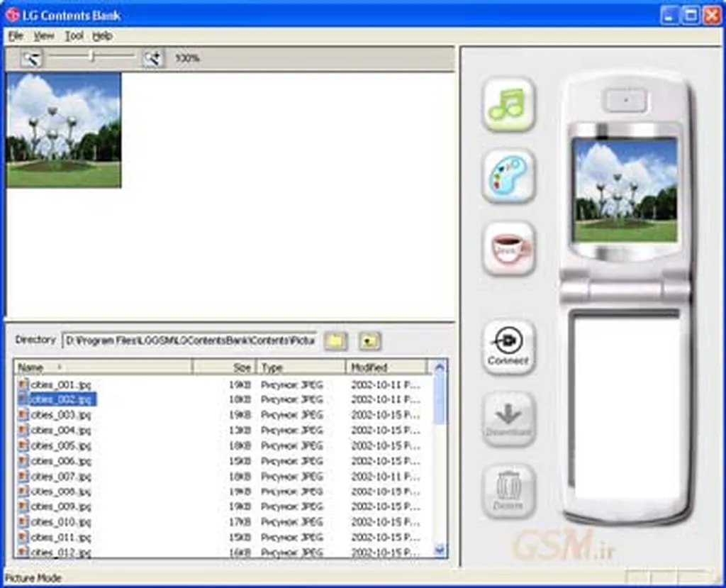
Task: Open the folder browse icon beside Directory
Action: pos(335,341)
